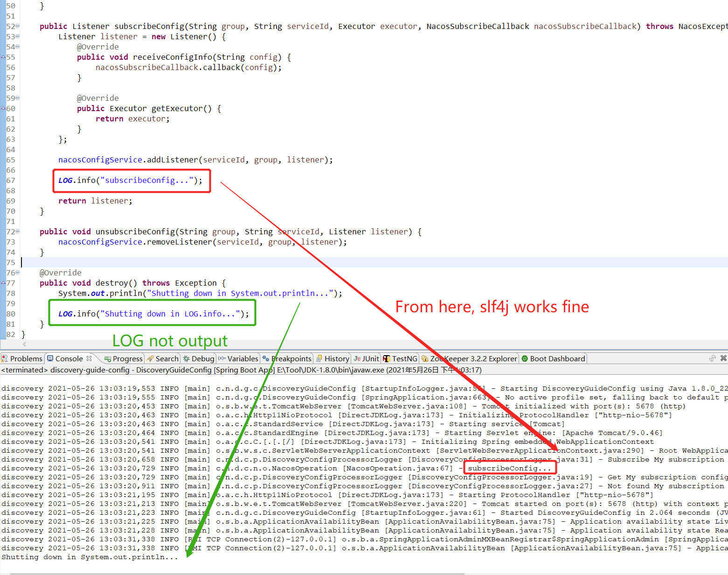Click the StartupInfoLogger.java:61 console link
Viewport: 728px width, 575px height.
pos(423,512)
